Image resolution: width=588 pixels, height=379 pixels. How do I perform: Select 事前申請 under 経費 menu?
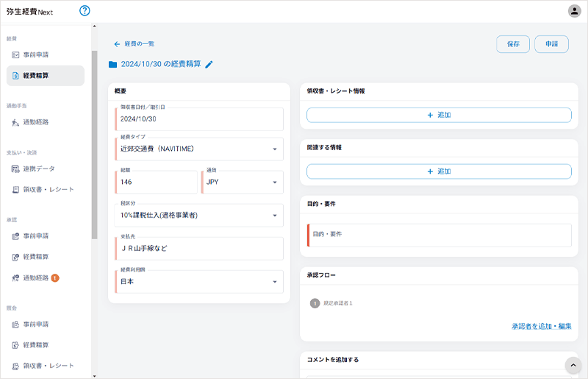tap(35, 55)
